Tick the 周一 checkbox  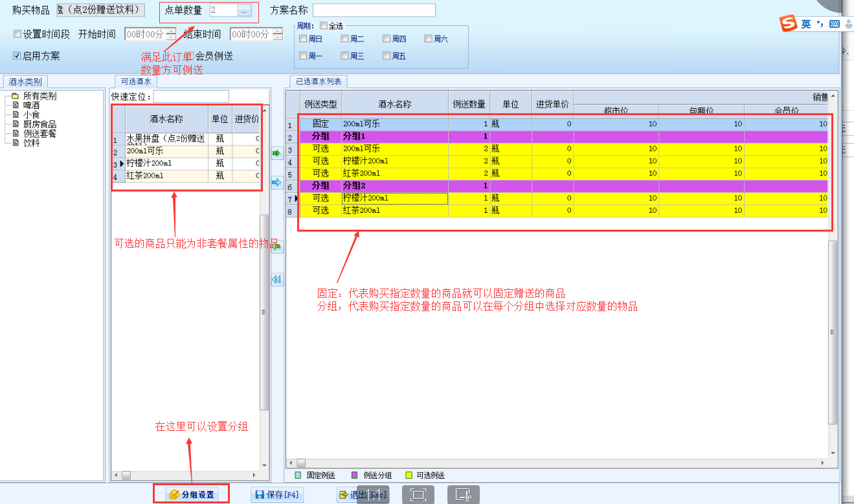(303, 56)
